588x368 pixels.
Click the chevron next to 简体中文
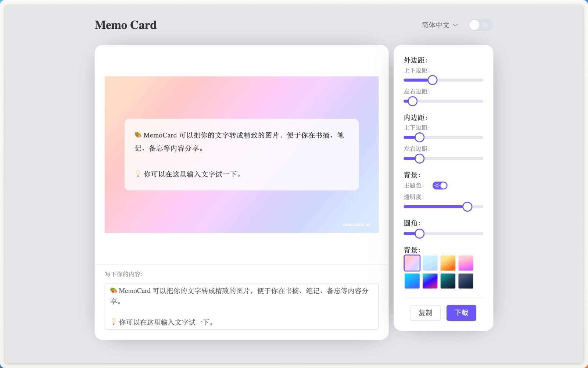click(456, 25)
